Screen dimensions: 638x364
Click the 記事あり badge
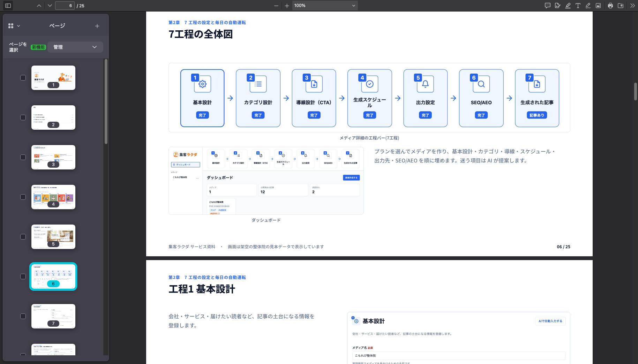click(x=537, y=115)
